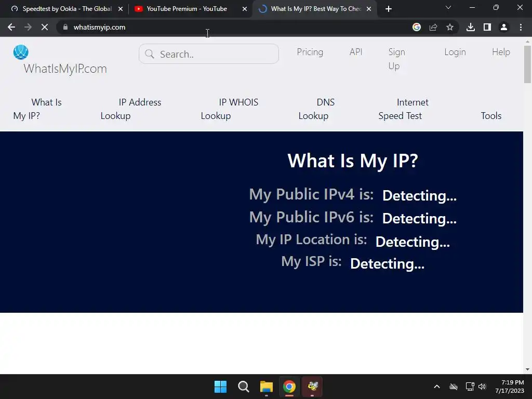Click the volume speaker tray icon
Viewport: 532px width, 399px height.
pos(482,387)
